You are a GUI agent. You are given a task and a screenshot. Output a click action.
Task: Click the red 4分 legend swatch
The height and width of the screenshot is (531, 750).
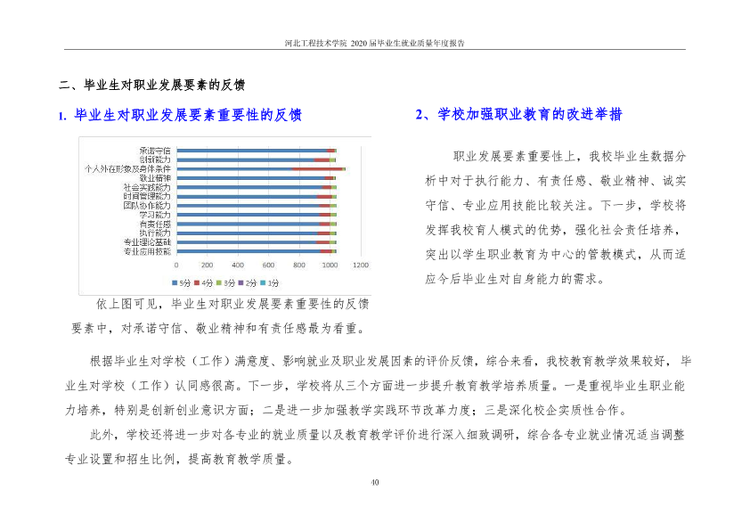(197, 283)
